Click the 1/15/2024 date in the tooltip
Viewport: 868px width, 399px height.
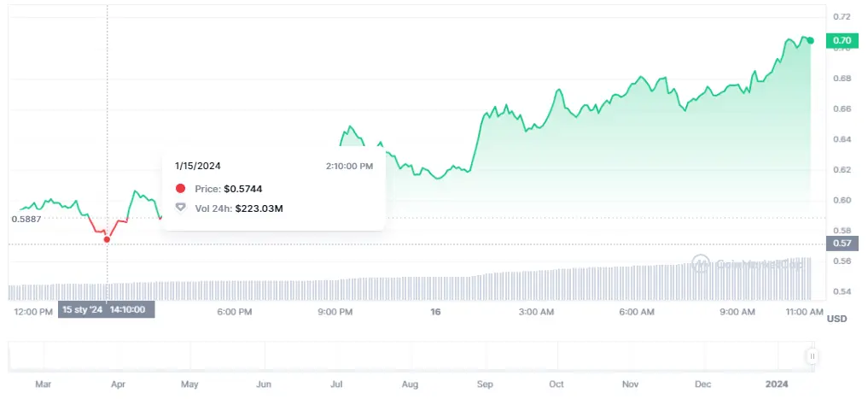click(x=198, y=166)
